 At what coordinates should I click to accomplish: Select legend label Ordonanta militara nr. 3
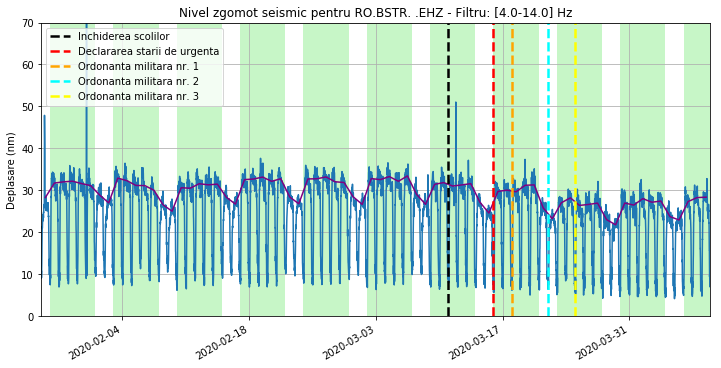(138, 97)
